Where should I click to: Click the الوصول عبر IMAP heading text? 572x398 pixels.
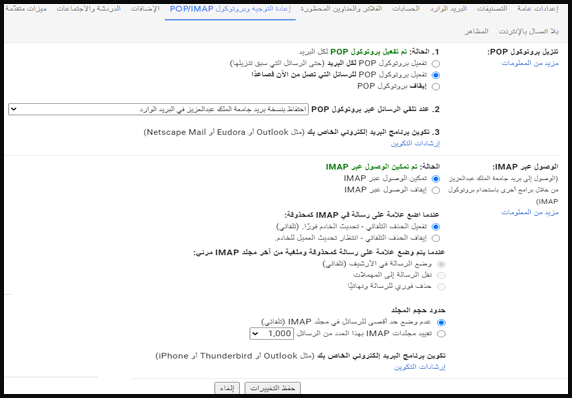click(526, 167)
